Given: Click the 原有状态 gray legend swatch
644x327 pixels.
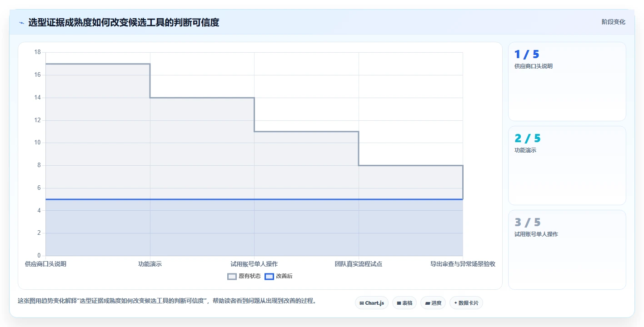Looking at the screenshot, I should tap(232, 276).
